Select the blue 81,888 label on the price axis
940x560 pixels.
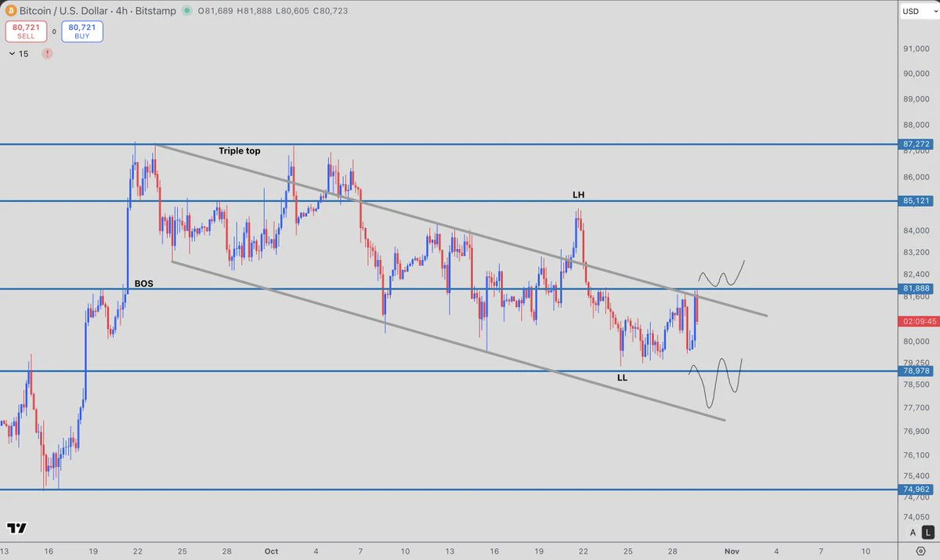916,289
